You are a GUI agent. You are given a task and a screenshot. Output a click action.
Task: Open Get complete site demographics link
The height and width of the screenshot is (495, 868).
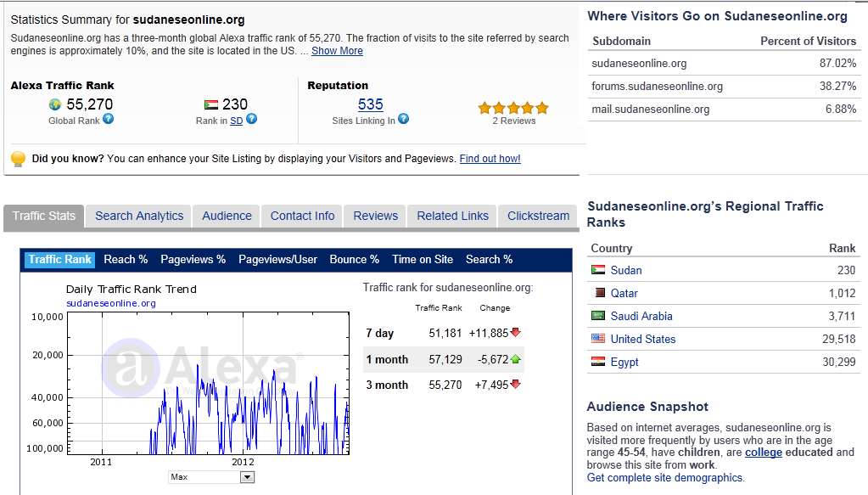coord(665,477)
